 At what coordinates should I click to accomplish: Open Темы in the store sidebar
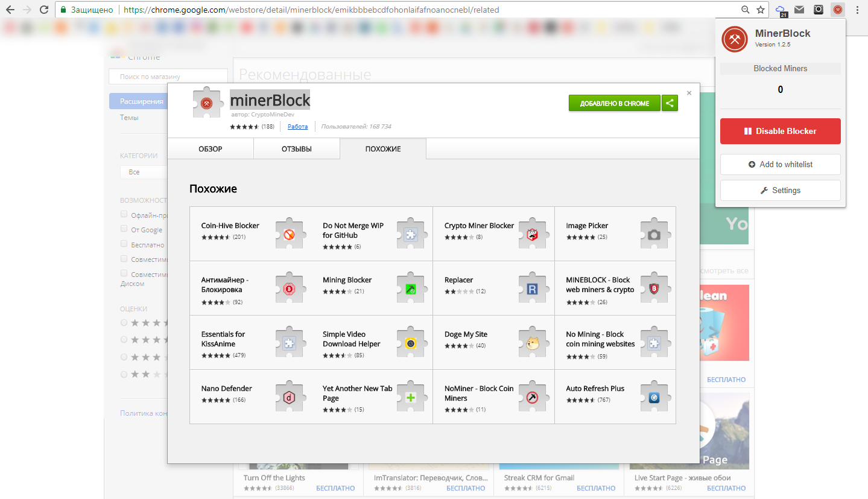tap(129, 118)
